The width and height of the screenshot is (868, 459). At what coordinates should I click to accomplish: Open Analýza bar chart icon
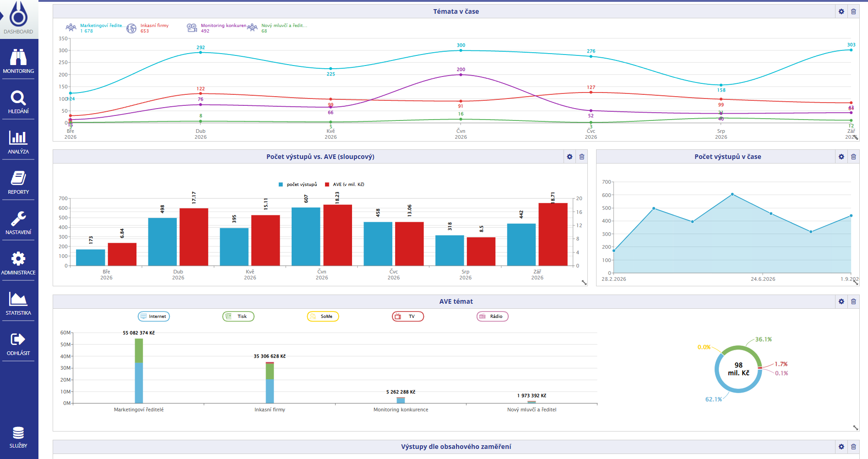click(x=18, y=137)
